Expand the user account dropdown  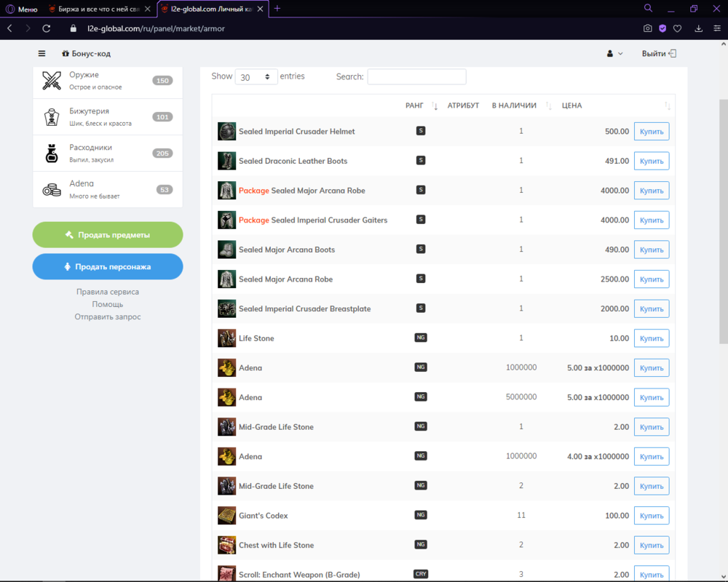[614, 53]
